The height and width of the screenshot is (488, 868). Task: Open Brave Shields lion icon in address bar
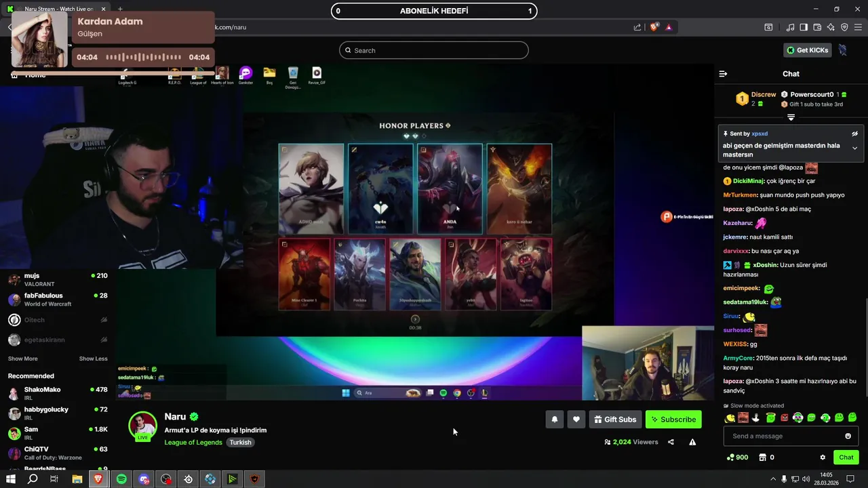(654, 27)
